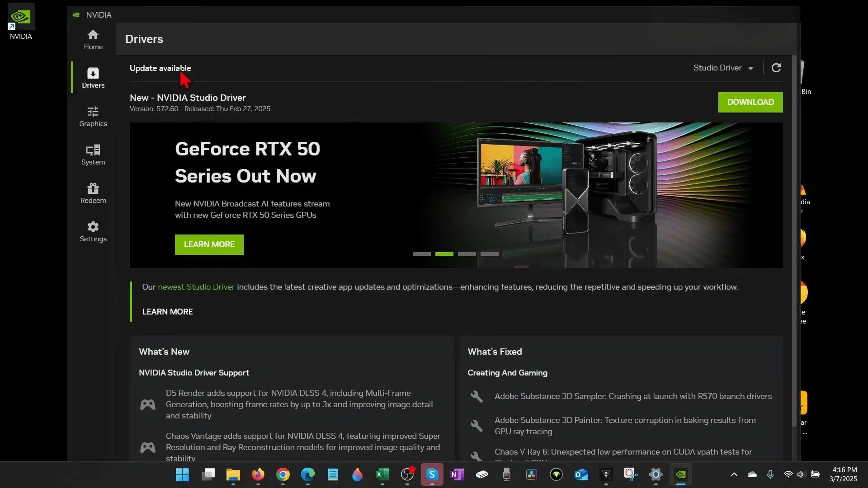The height and width of the screenshot is (488, 868).
Task: Open Windows Settings gear in taskbar
Action: point(656,474)
